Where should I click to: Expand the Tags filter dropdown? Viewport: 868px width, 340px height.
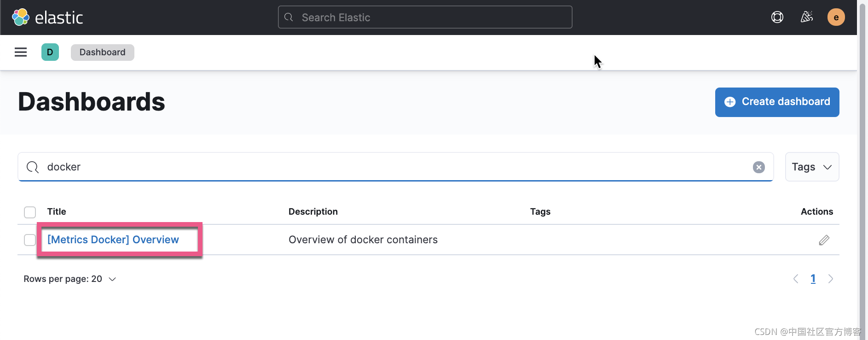click(x=812, y=167)
